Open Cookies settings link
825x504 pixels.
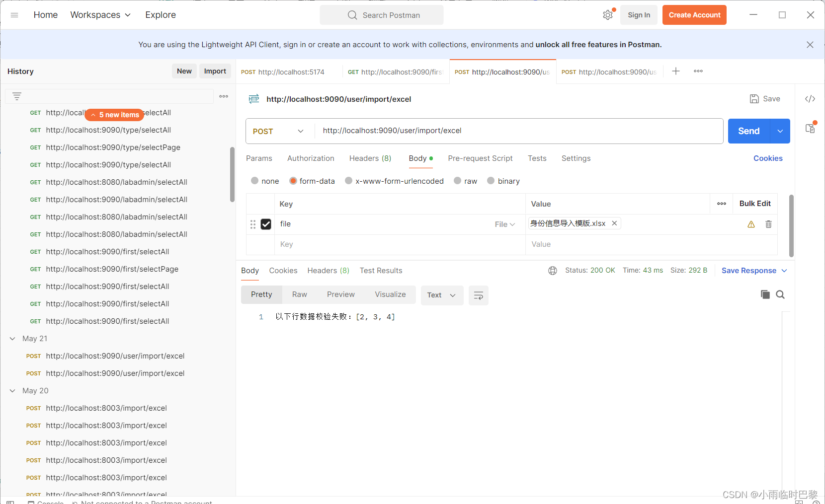pyautogui.click(x=767, y=158)
